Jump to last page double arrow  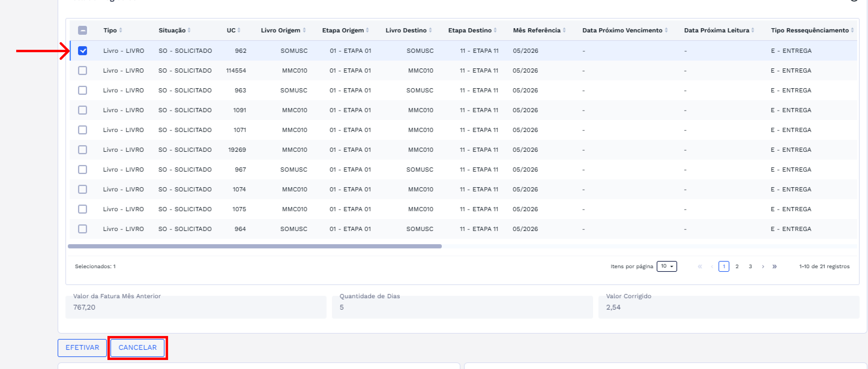tap(775, 266)
